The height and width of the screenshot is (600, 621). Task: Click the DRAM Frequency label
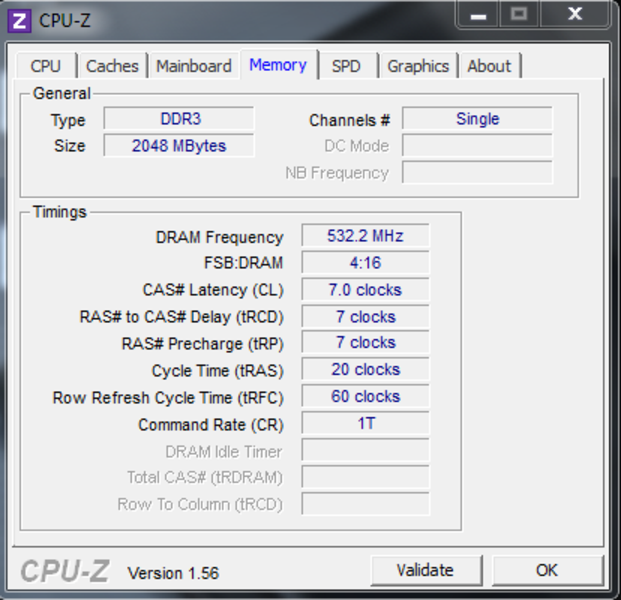point(220,237)
